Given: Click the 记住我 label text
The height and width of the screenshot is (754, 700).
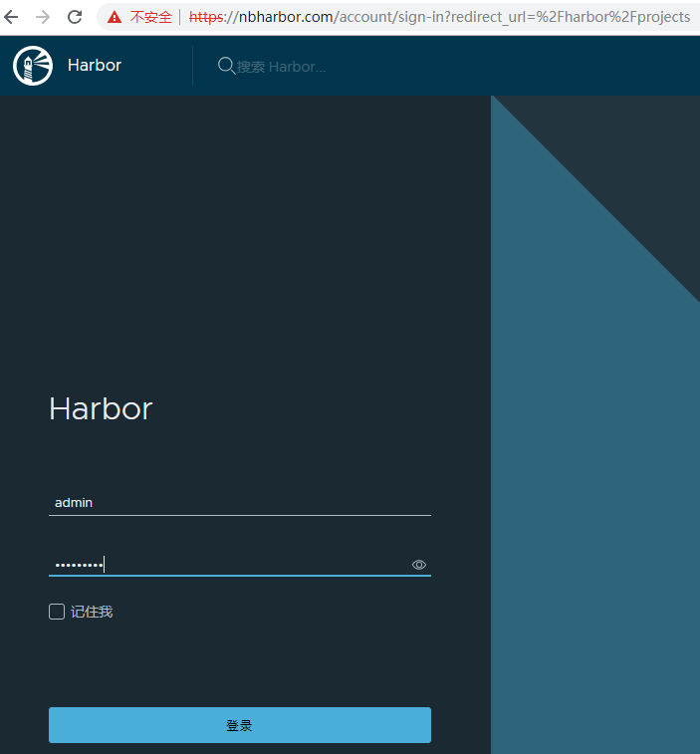Looking at the screenshot, I should coord(92,612).
